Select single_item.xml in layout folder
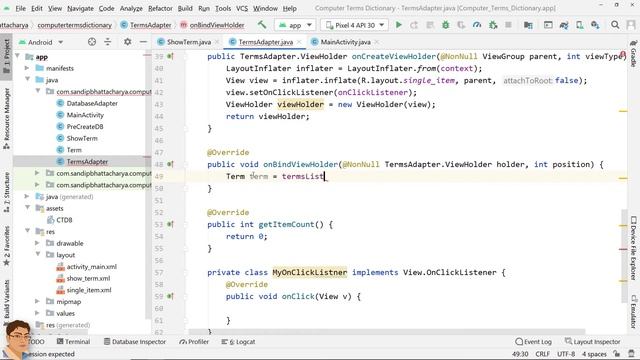Viewport: 640px width, 360px height. point(84,290)
